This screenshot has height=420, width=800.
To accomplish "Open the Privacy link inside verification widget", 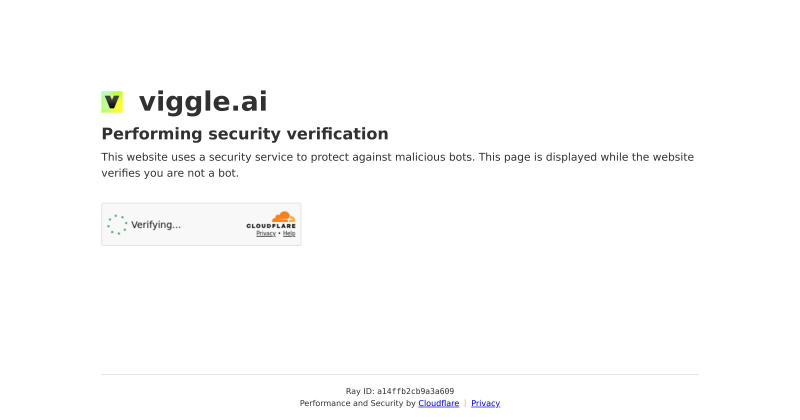I will pos(266,234).
